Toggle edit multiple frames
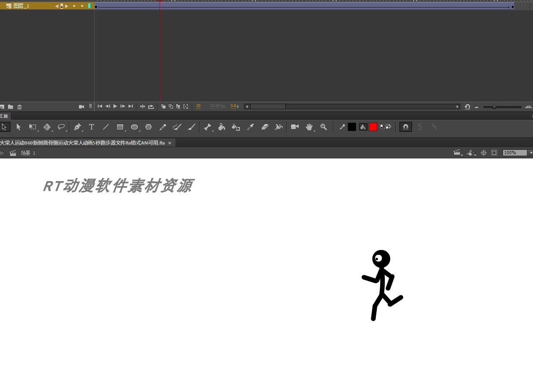Image resolution: width=533 pixels, height=392 pixels. point(178,107)
